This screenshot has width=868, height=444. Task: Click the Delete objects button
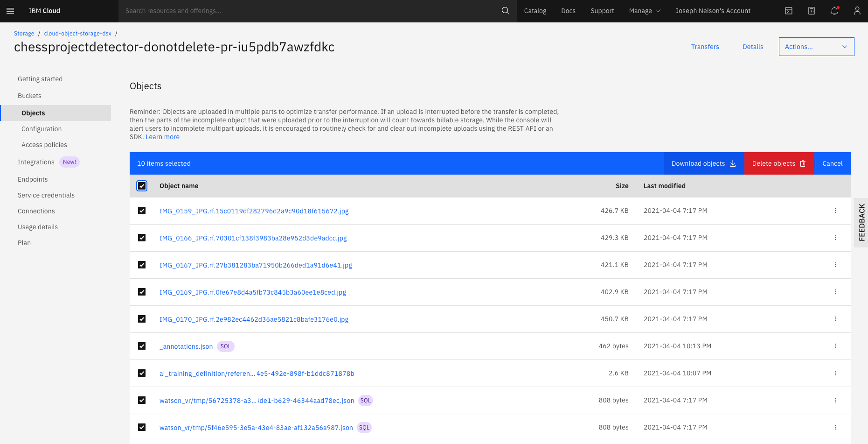[x=778, y=163]
